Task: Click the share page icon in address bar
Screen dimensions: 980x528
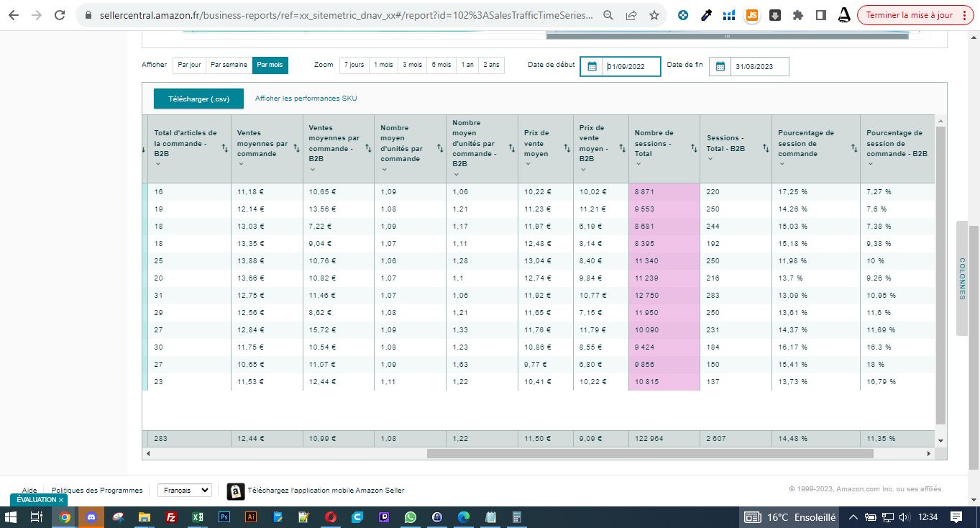Action: [x=631, y=15]
